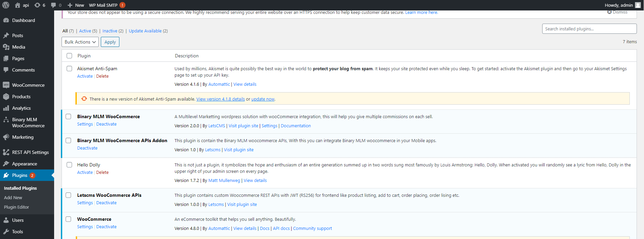Click the Users icon in sidebar
The image size is (644, 239).
click(x=6, y=220)
